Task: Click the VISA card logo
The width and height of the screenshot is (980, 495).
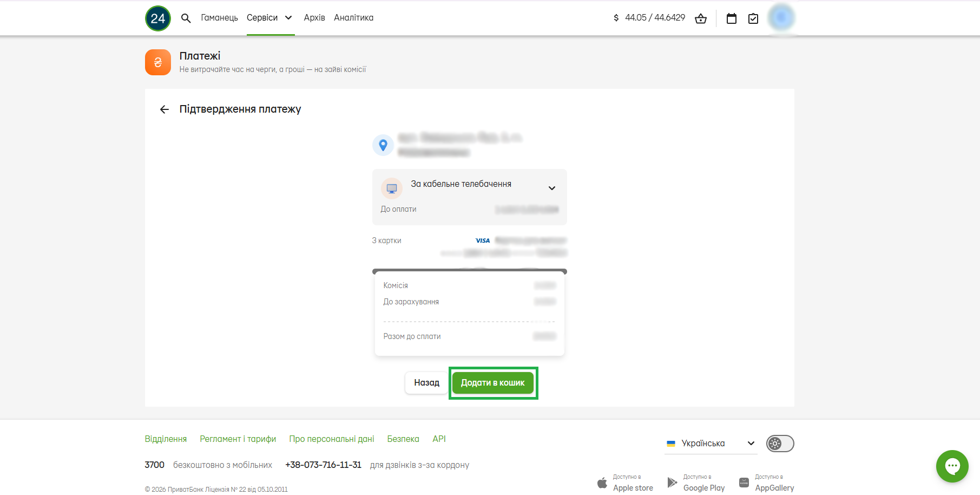Action: pyautogui.click(x=483, y=240)
